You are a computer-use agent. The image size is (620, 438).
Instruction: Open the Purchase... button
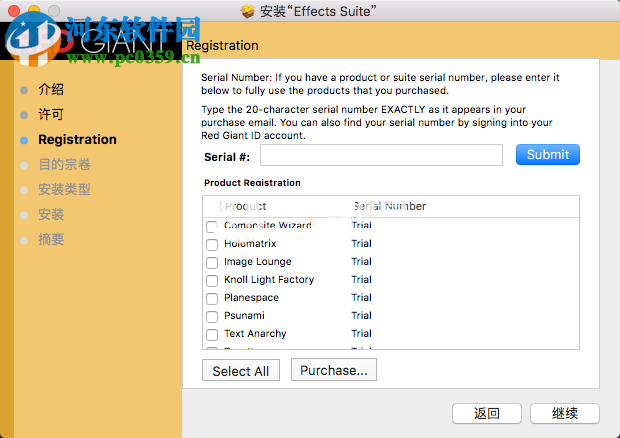pos(334,370)
